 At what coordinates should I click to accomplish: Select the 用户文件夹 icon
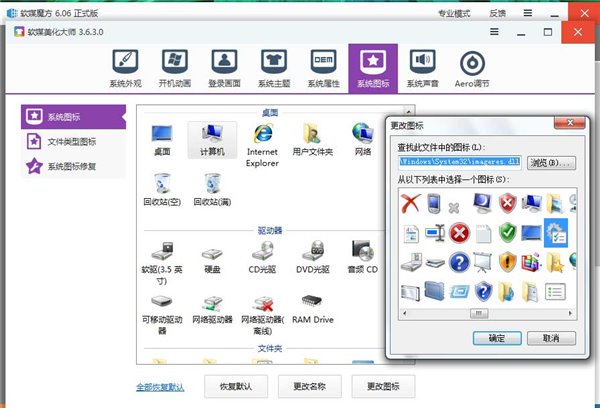click(x=313, y=140)
